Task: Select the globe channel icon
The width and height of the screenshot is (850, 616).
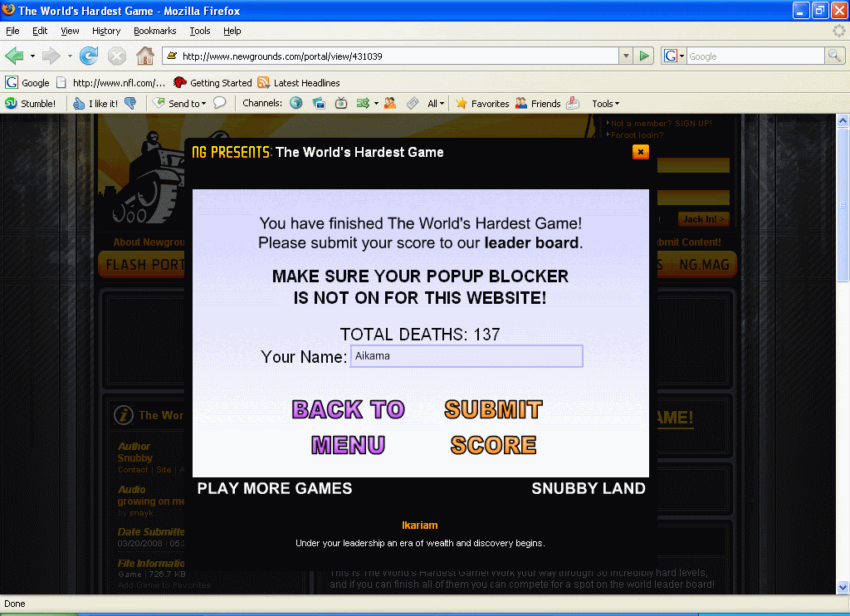Action: [x=296, y=103]
